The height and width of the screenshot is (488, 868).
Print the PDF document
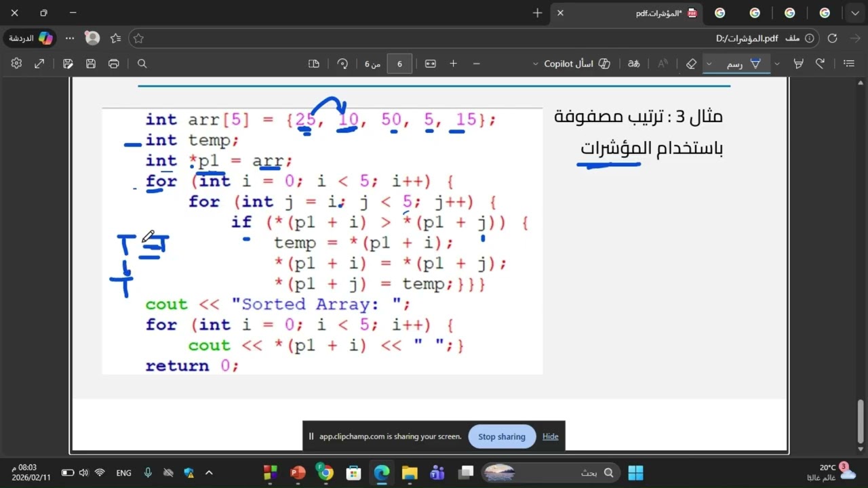(x=114, y=64)
